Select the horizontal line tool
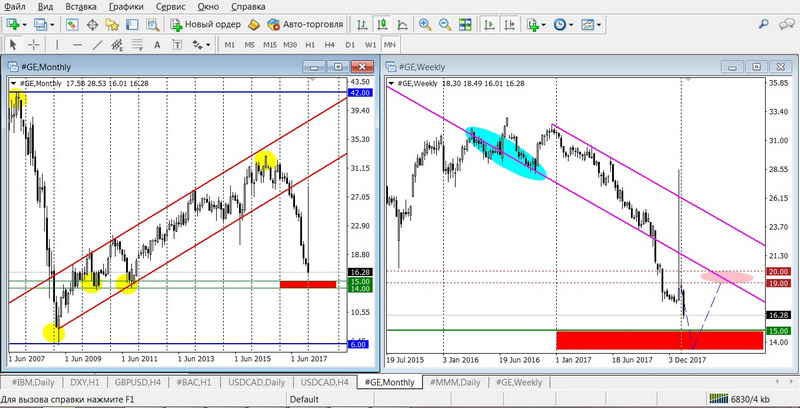The width and height of the screenshot is (800, 408). point(76,45)
